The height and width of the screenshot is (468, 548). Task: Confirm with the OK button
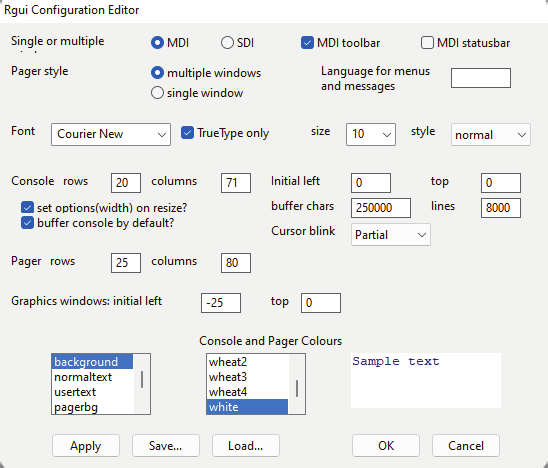pyautogui.click(x=386, y=446)
